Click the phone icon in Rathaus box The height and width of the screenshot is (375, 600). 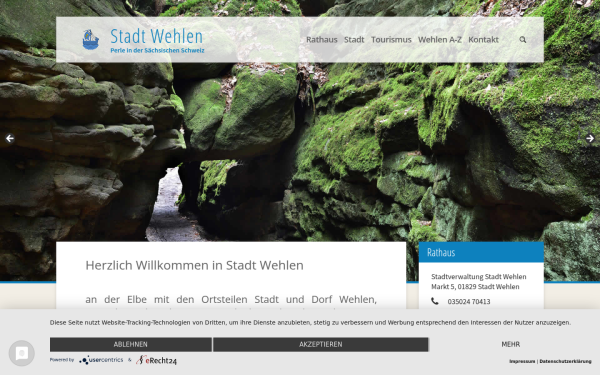pyautogui.click(x=435, y=301)
